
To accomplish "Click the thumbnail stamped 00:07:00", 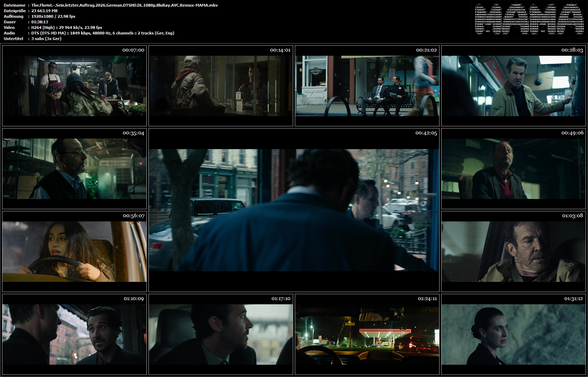I will pos(74,86).
